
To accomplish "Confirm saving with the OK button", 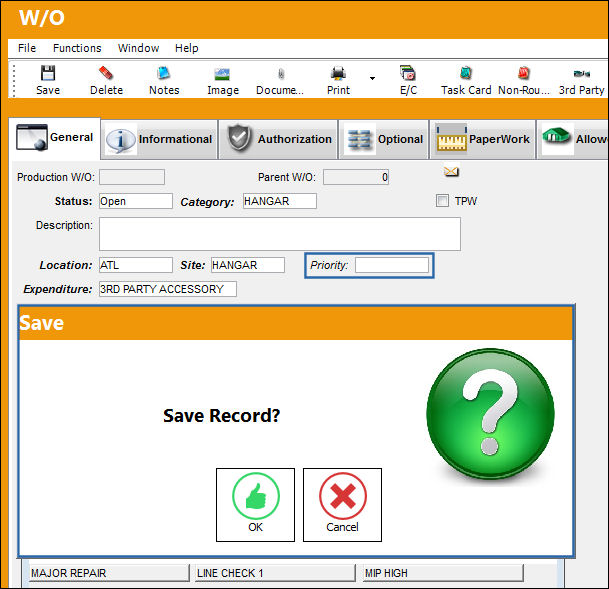I will (x=255, y=505).
